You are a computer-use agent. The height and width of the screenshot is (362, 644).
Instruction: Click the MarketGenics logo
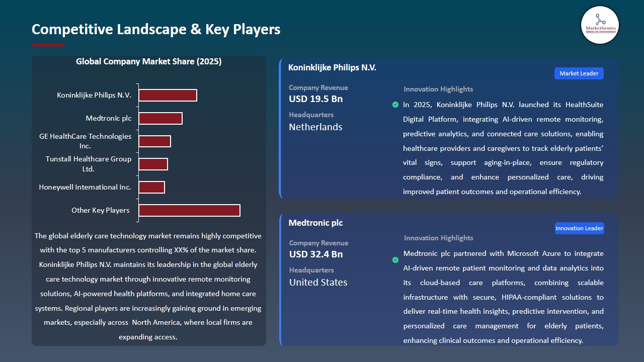tap(600, 25)
